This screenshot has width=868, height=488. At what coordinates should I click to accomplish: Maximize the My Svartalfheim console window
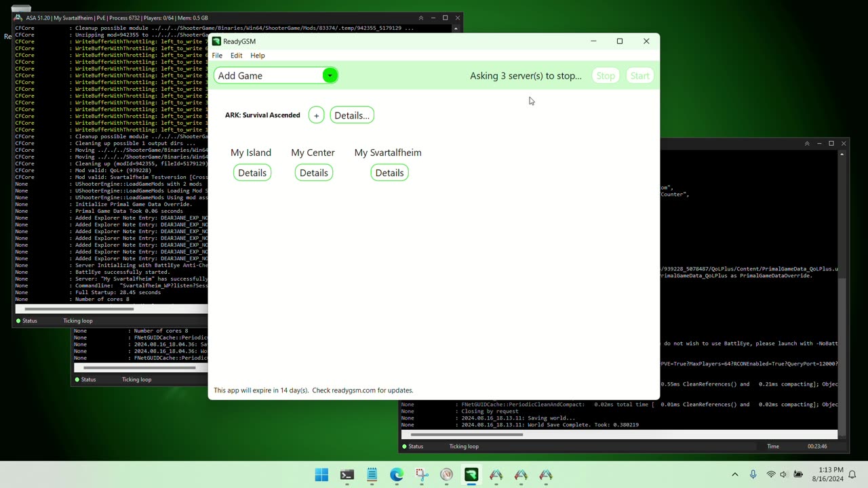click(x=445, y=18)
